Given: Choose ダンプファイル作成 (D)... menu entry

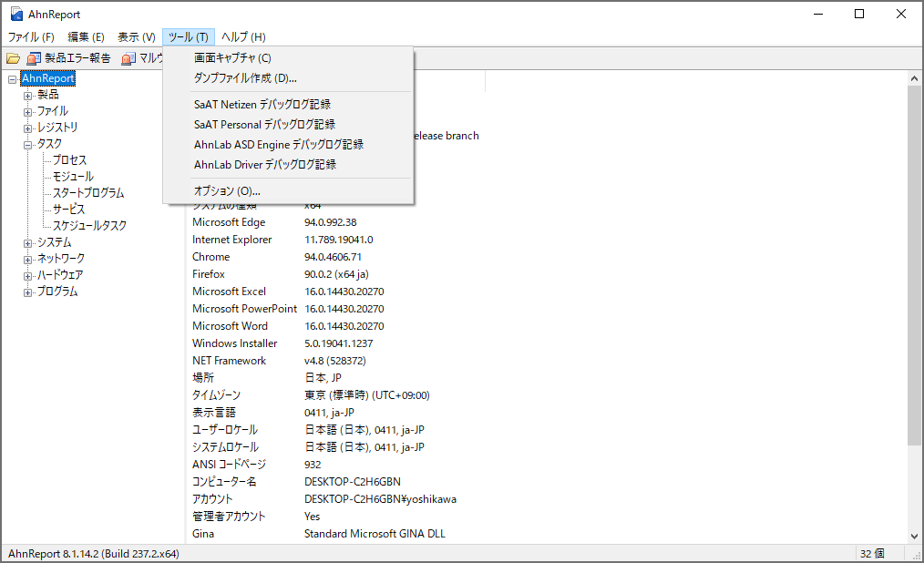Looking at the screenshot, I should click(x=288, y=77).
